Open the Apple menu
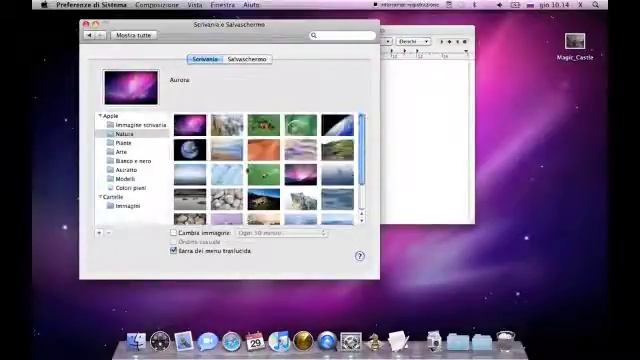 44,5
